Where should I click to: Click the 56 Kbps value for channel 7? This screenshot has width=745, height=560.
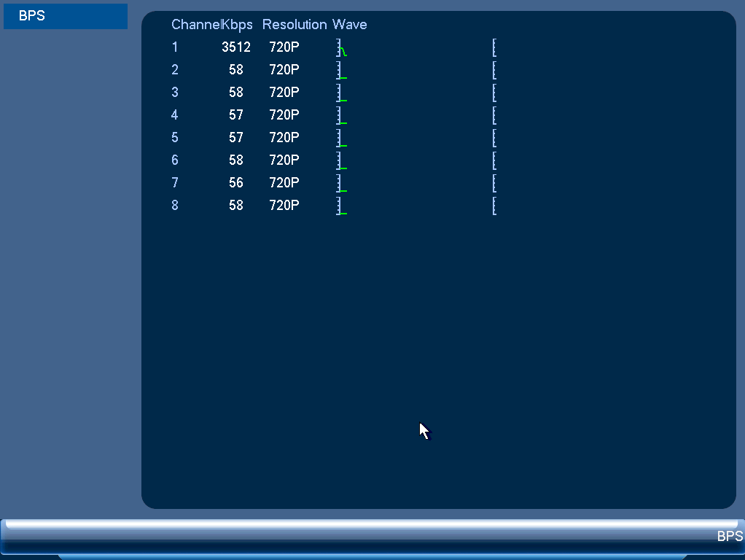(236, 182)
